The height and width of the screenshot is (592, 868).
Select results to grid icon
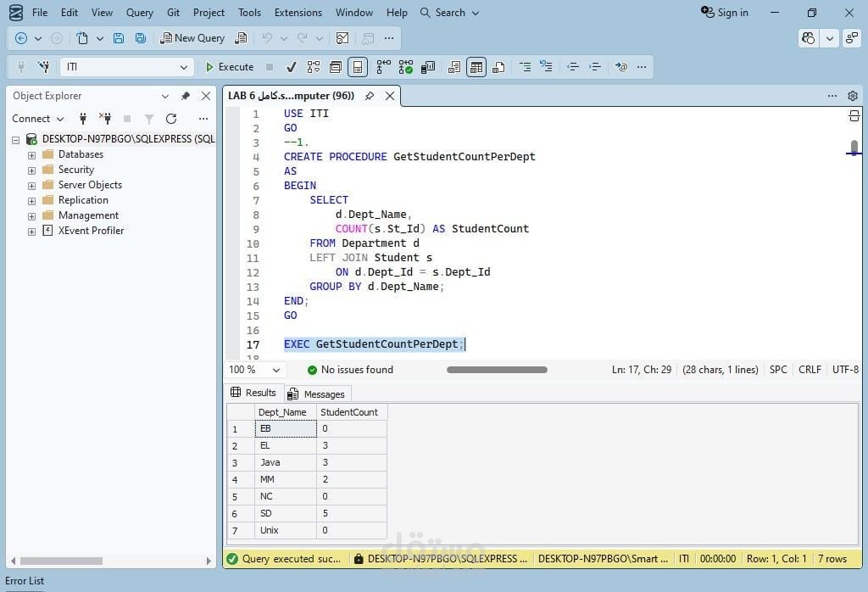(x=476, y=67)
